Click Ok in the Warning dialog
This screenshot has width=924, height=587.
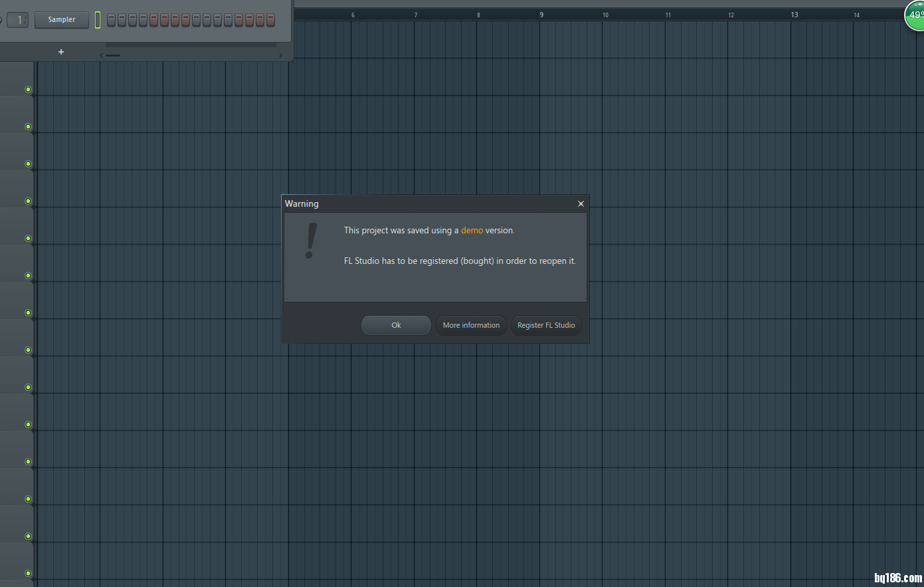(396, 325)
